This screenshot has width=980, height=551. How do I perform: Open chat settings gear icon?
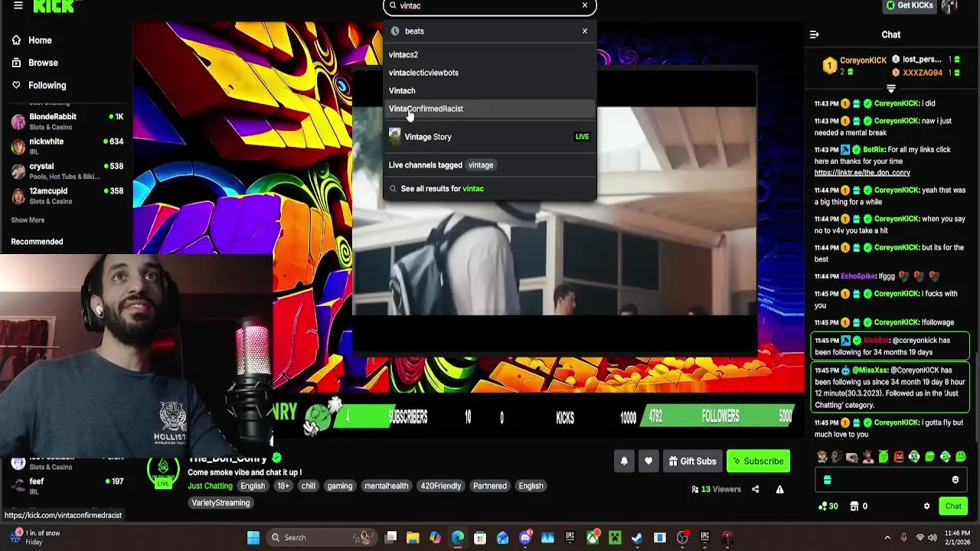coord(926,507)
